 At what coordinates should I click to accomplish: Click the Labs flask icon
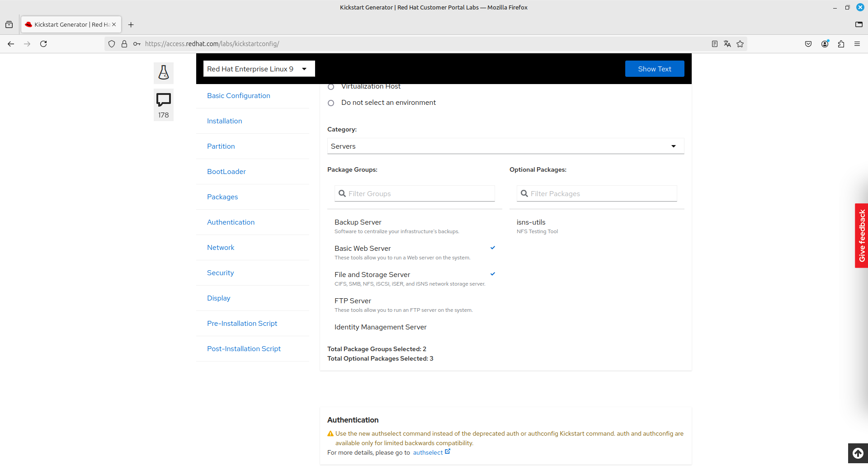click(x=164, y=73)
